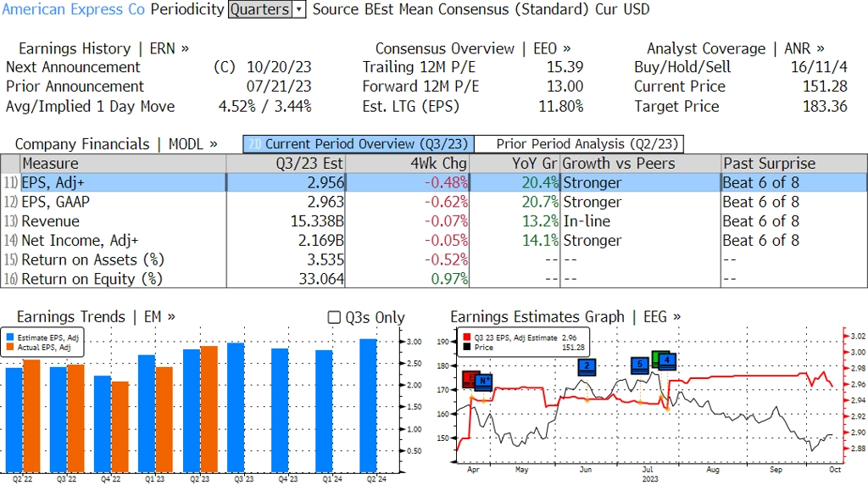Click the 'Q3/23 Est' column header
The image size is (868, 485).
click(286, 164)
